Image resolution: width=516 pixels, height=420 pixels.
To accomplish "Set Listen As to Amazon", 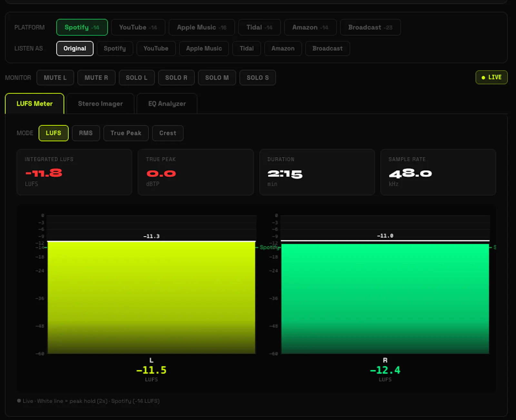I will [283, 48].
